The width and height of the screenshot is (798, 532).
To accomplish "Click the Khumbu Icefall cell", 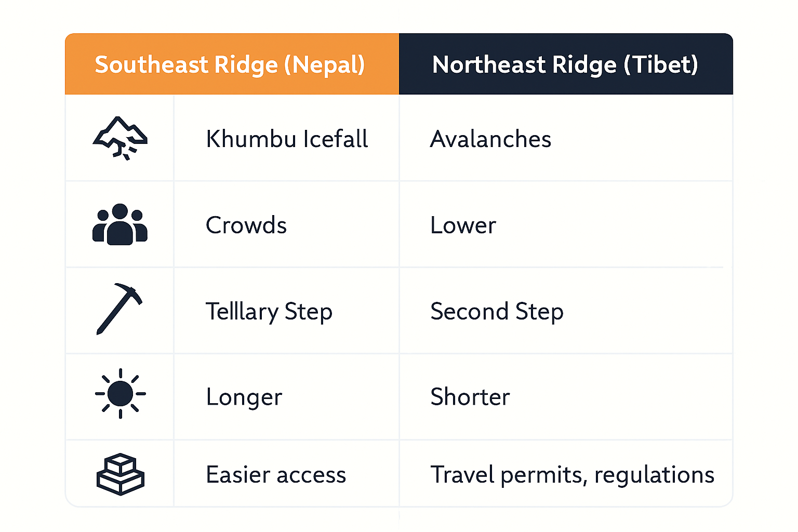I will coord(287,139).
